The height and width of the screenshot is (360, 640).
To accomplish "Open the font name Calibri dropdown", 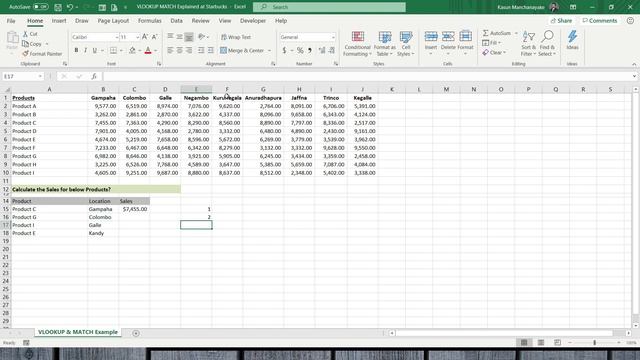I will coord(116,37).
